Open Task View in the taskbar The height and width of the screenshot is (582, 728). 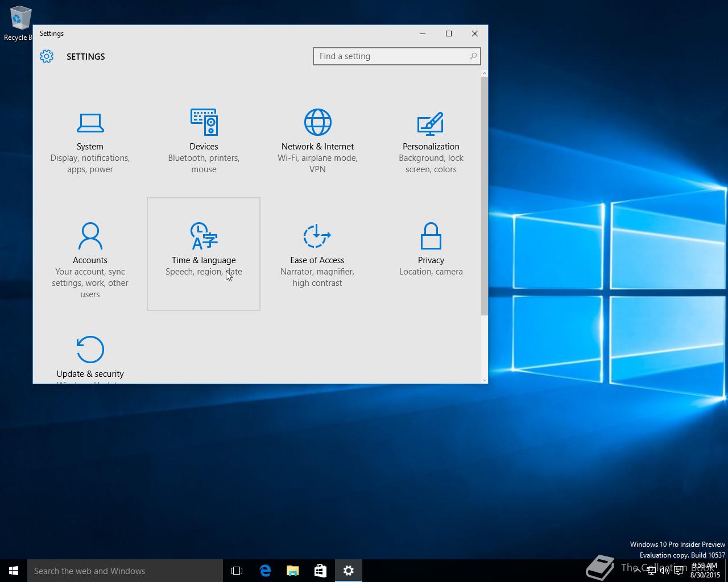click(x=237, y=571)
